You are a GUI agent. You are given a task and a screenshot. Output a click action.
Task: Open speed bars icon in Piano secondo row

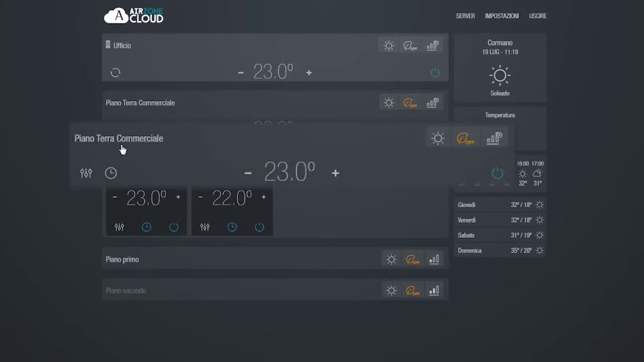click(x=434, y=291)
